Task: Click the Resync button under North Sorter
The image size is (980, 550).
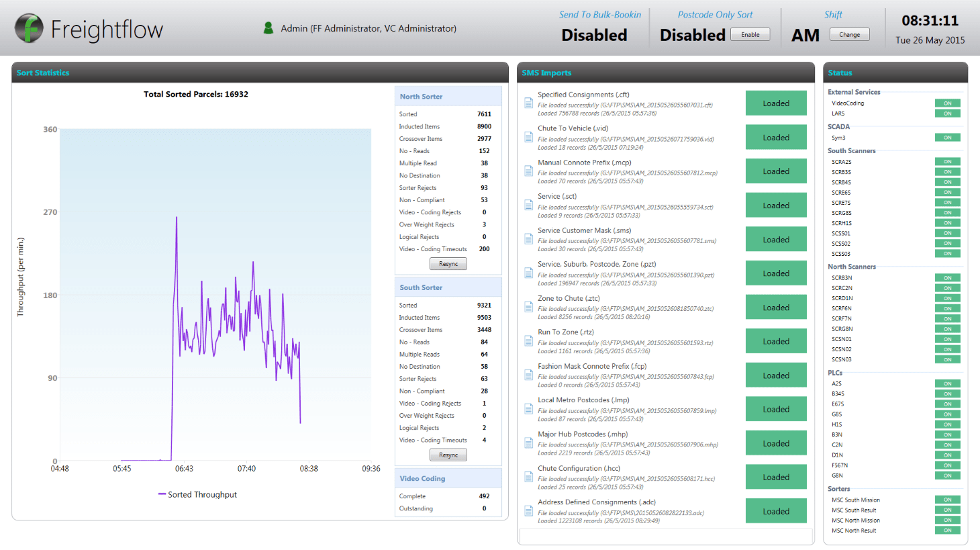Action: click(x=448, y=263)
